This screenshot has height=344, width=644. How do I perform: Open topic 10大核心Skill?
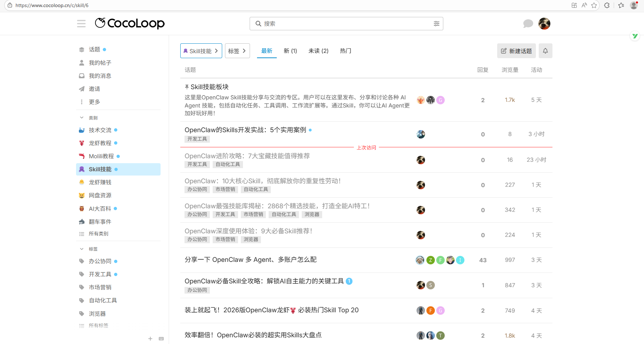click(263, 181)
